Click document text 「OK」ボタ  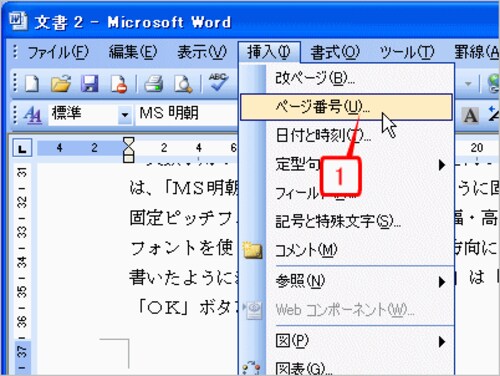click(188, 308)
